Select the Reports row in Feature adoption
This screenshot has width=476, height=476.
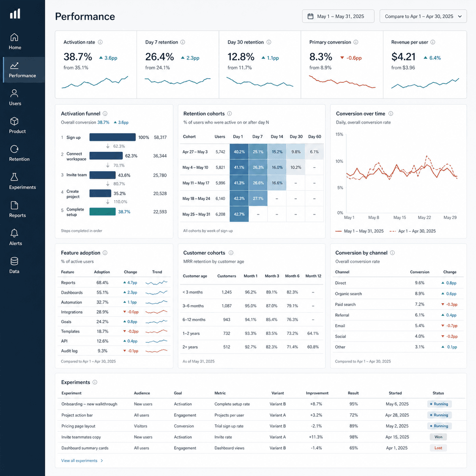tap(114, 283)
